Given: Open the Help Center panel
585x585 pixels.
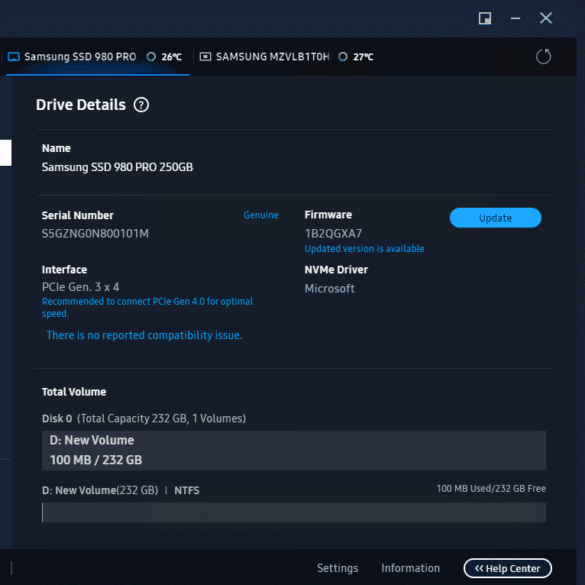Looking at the screenshot, I should [507, 568].
